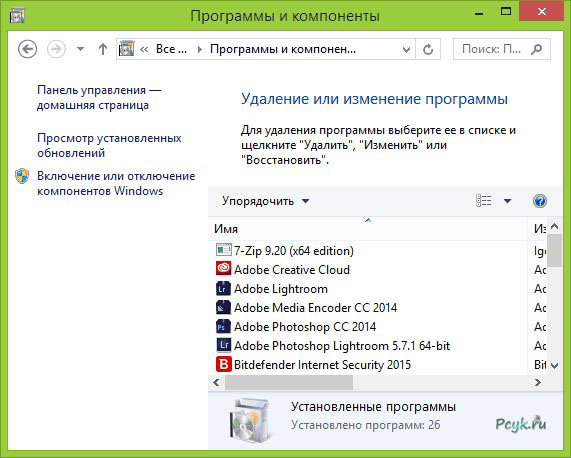Click the horizontal scrollbar left arrow
Viewport: 571px width, 458px height.
tap(216, 382)
